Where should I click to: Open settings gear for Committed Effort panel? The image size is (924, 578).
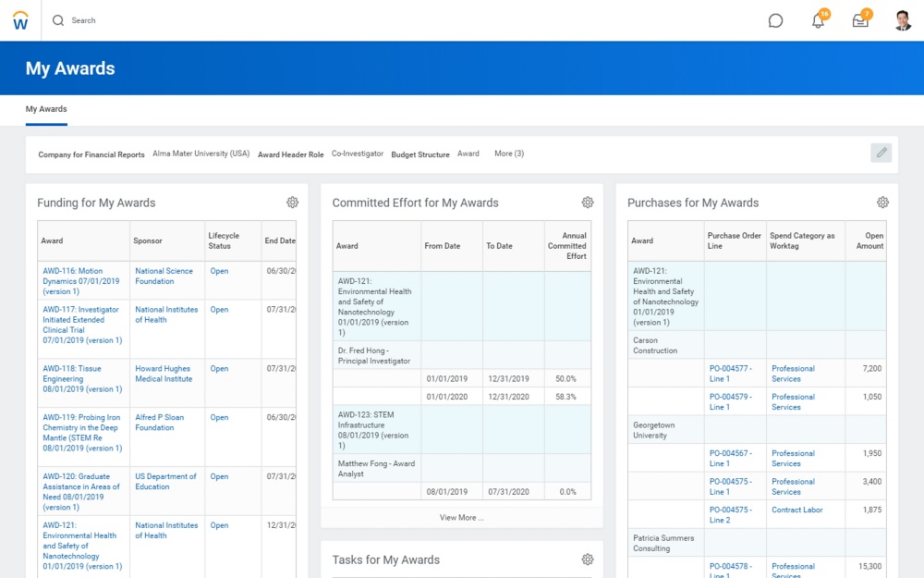click(x=587, y=203)
